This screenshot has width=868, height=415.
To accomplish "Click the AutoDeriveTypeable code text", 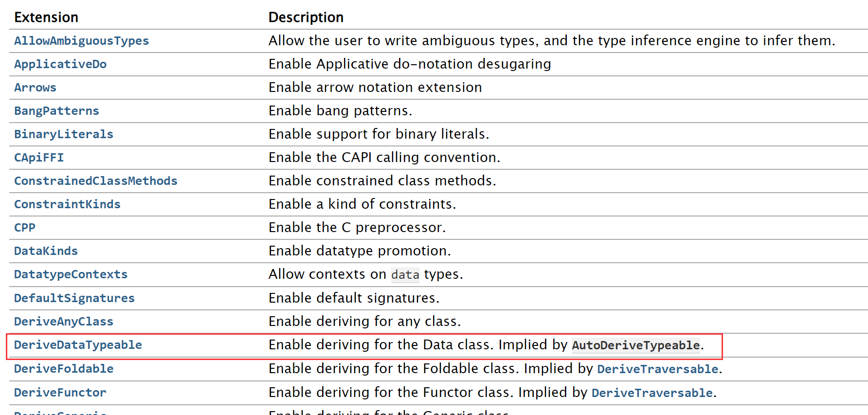I will tap(635, 345).
